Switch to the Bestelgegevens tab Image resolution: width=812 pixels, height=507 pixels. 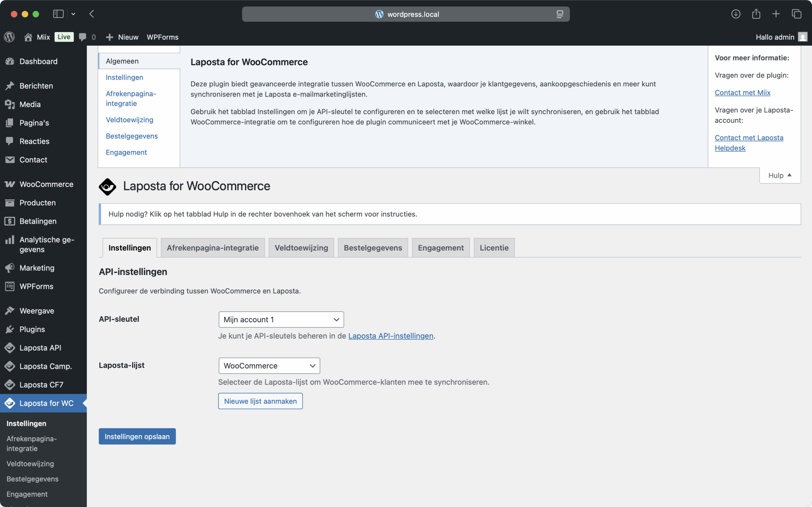[x=373, y=248]
